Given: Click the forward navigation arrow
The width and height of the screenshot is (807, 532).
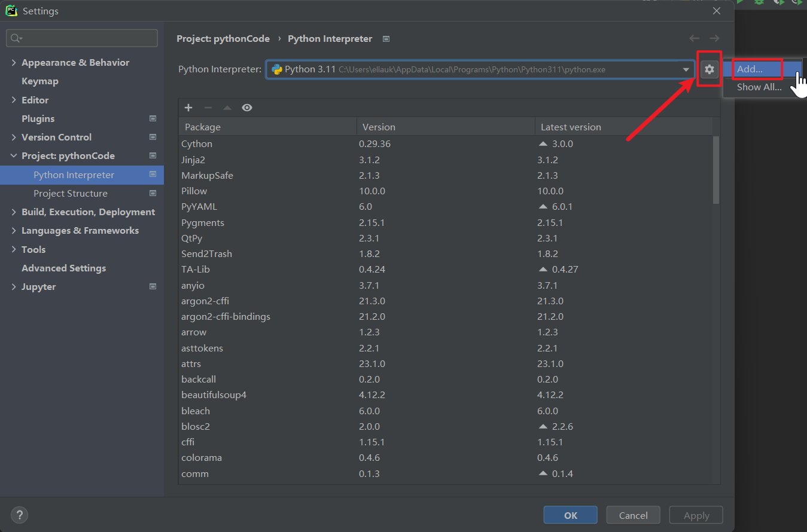Looking at the screenshot, I should [714, 38].
